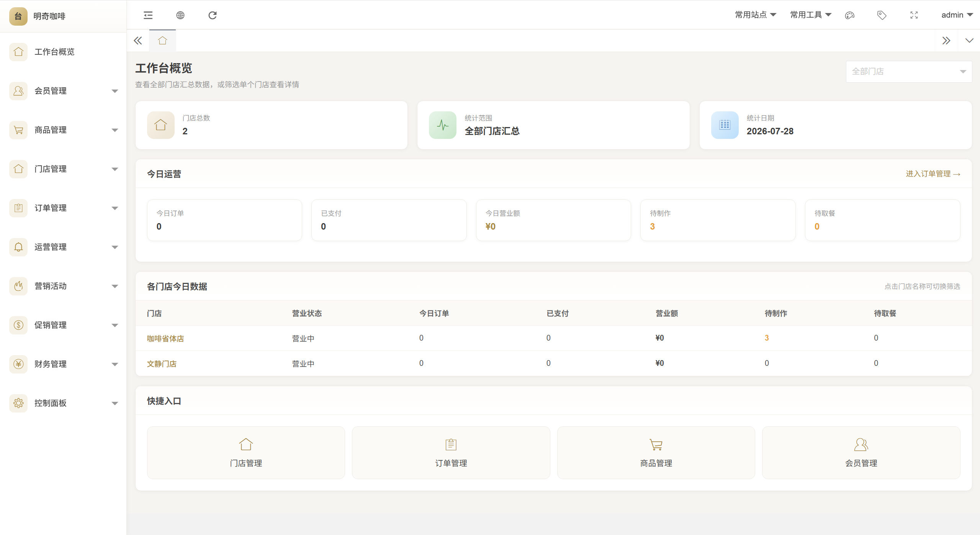Click the 运营管理 sidebar bell icon
Screen dimensions: 980x535
pyautogui.click(x=18, y=247)
